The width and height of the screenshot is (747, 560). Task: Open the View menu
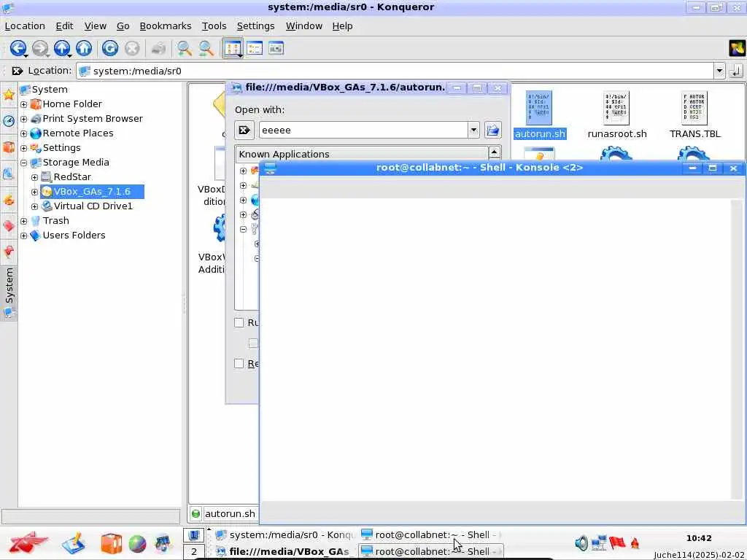pyautogui.click(x=96, y=26)
